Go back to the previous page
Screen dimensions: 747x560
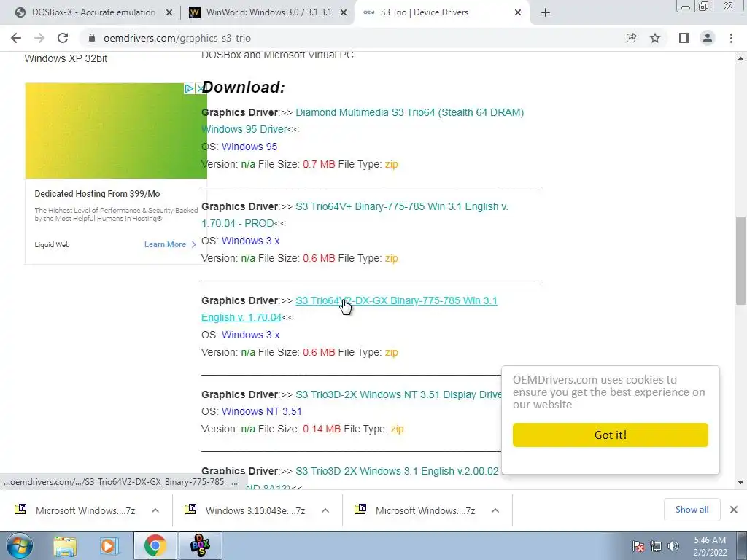(16, 38)
